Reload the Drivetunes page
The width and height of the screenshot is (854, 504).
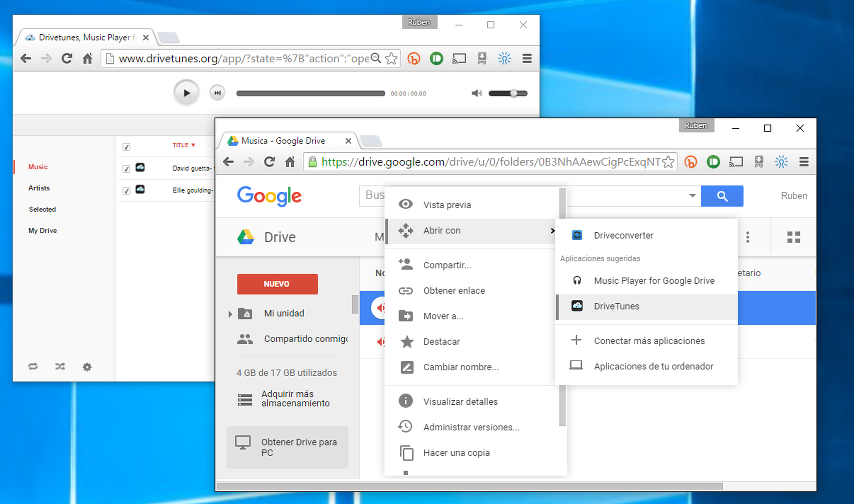click(x=67, y=59)
